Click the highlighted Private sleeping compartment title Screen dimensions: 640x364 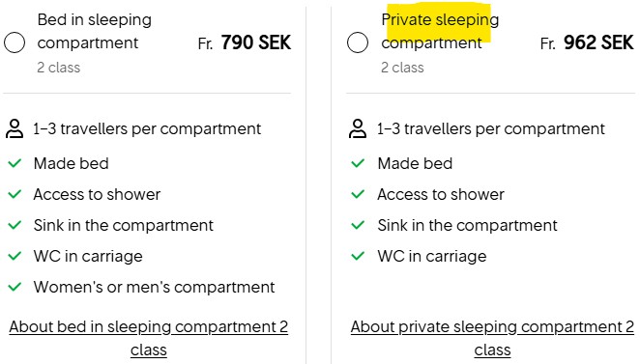[440, 31]
